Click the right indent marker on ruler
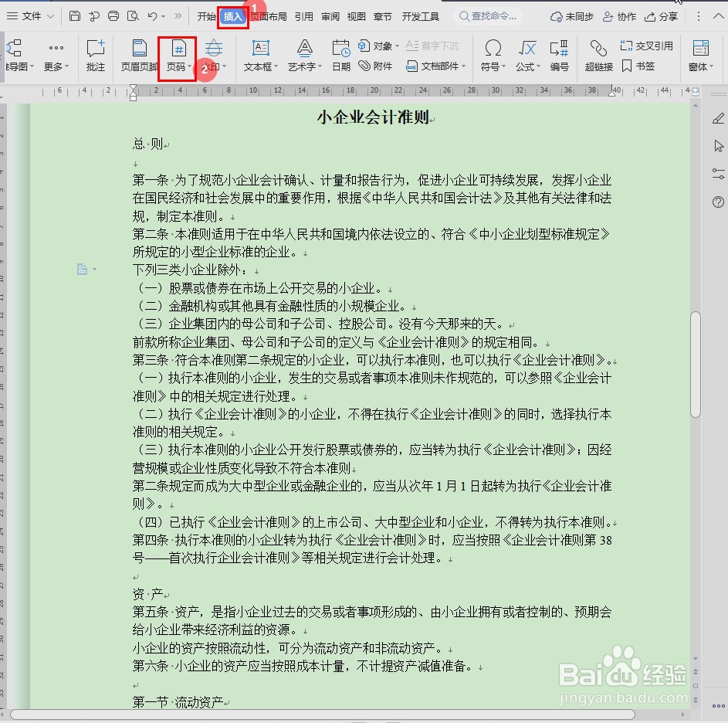 pos(612,94)
